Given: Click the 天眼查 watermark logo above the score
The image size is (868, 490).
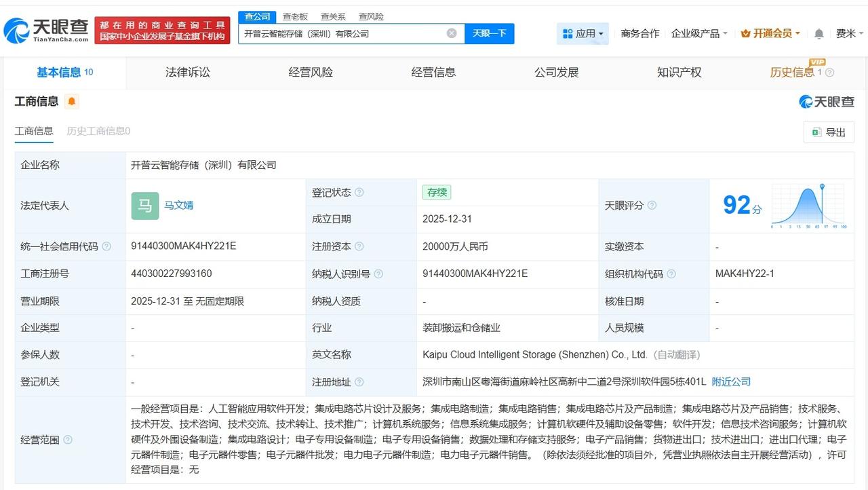Looking at the screenshot, I should click(827, 100).
